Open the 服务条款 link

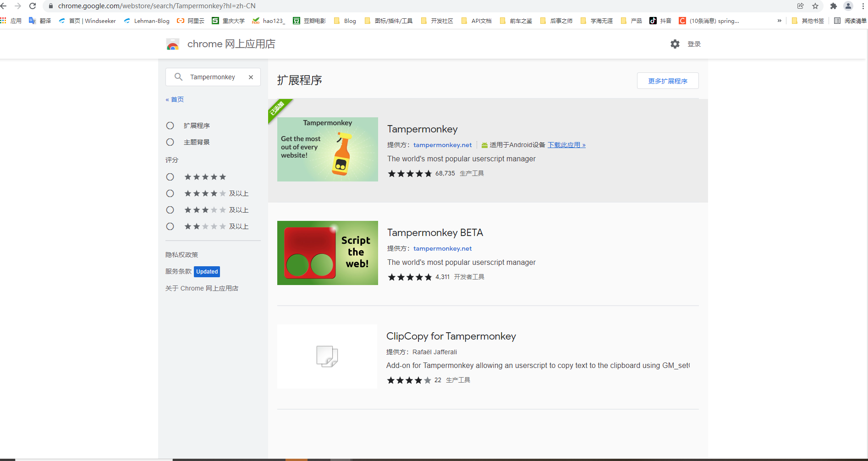click(x=178, y=271)
